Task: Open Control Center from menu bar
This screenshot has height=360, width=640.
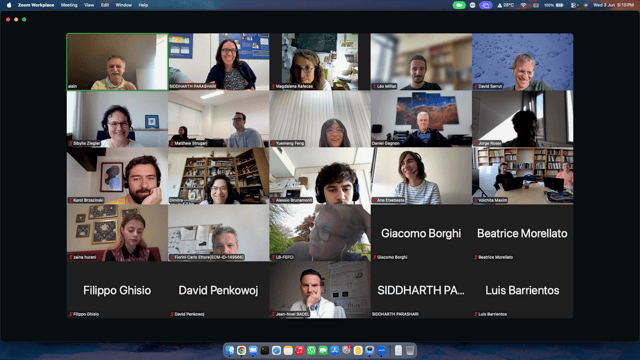Action: click(573, 5)
